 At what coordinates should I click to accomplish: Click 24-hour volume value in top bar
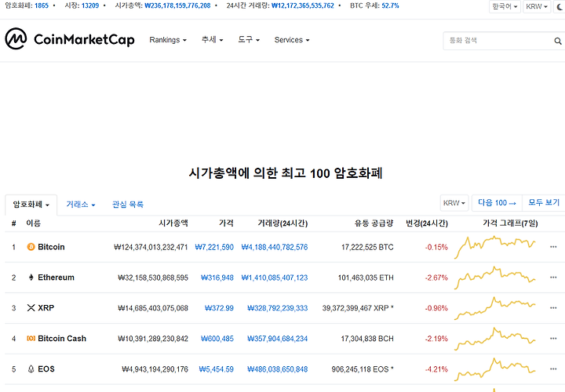point(303,5)
